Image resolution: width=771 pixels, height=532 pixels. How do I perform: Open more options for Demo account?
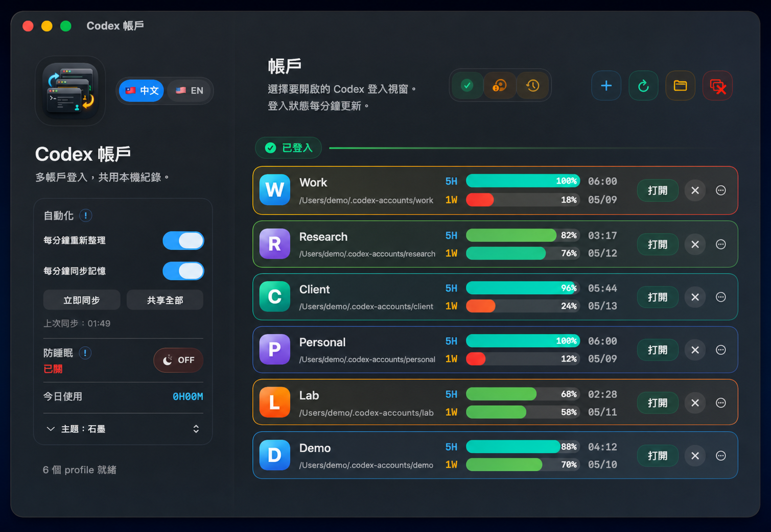pyautogui.click(x=721, y=455)
